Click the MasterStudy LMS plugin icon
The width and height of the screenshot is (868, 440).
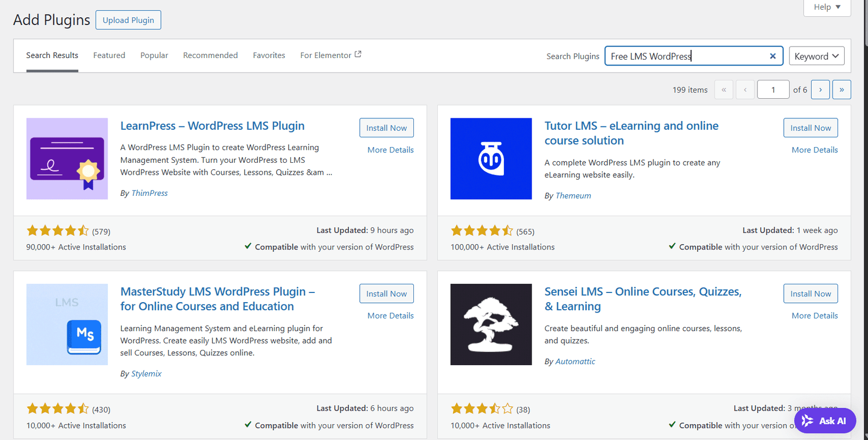tap(67, 324)
